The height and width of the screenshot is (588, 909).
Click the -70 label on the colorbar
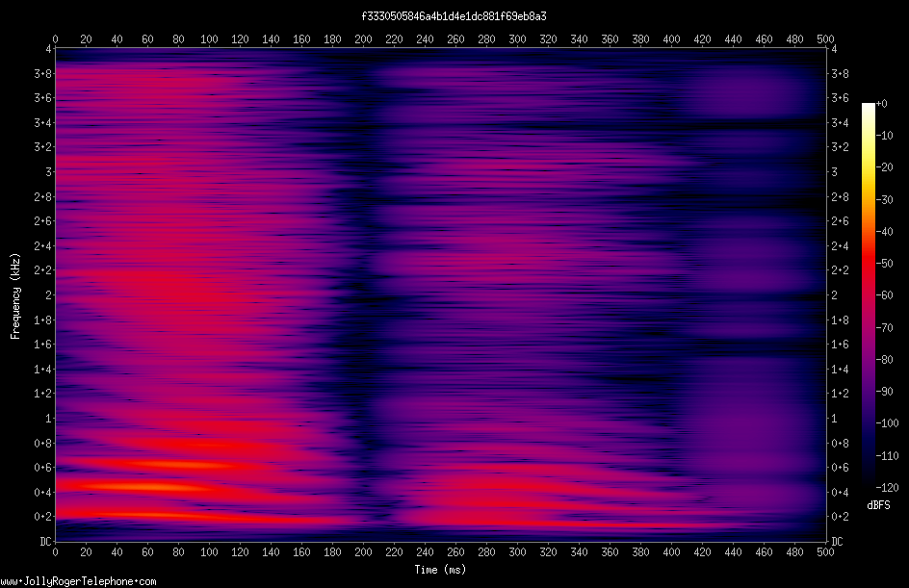coord(884,328)
